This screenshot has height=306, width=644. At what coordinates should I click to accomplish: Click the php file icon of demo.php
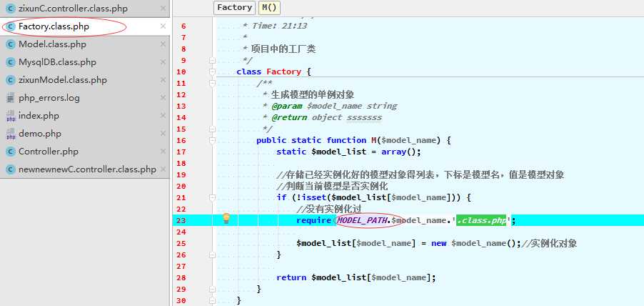(x=11, y=134)
